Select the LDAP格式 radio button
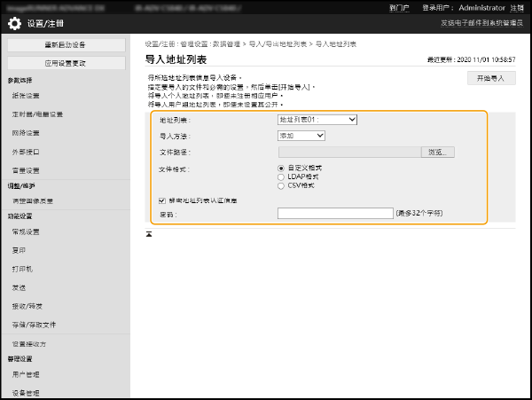This screenshot has width=532, height=400. (x=282, y=177)
